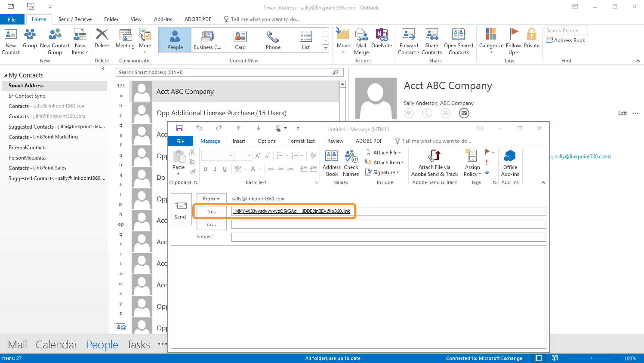Click in the Subject field

[x=389, y=237]
